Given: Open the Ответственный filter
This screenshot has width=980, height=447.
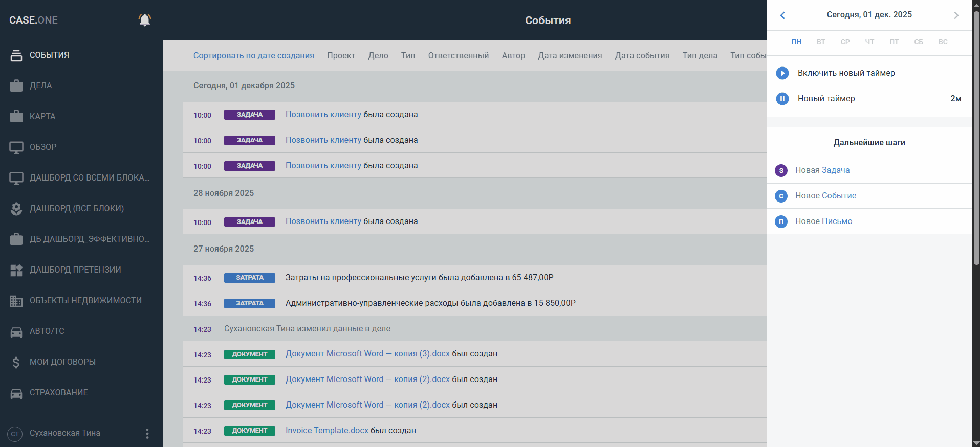Looking at the screenshot, I should 458,55.
